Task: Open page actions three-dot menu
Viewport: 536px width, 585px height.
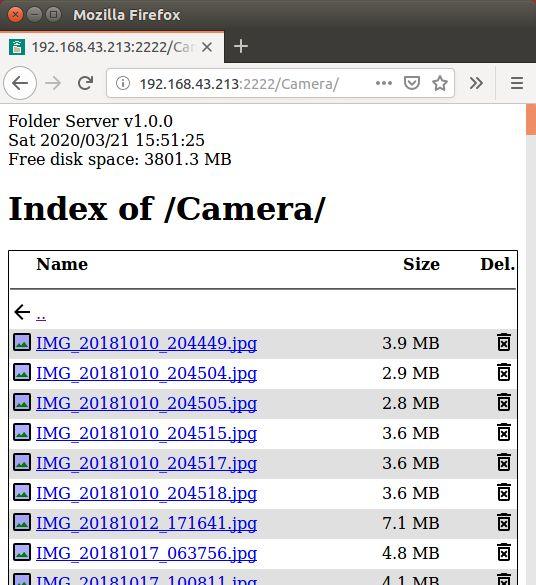Action: pos(384,83)
